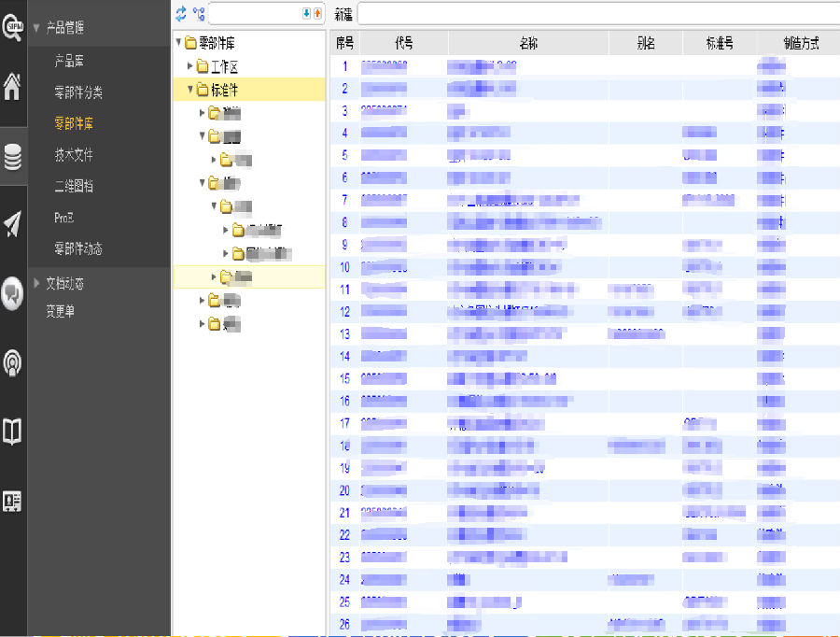Open the chat bubbles sidebar icon
The image size is (840, 637).
(13, 293)
